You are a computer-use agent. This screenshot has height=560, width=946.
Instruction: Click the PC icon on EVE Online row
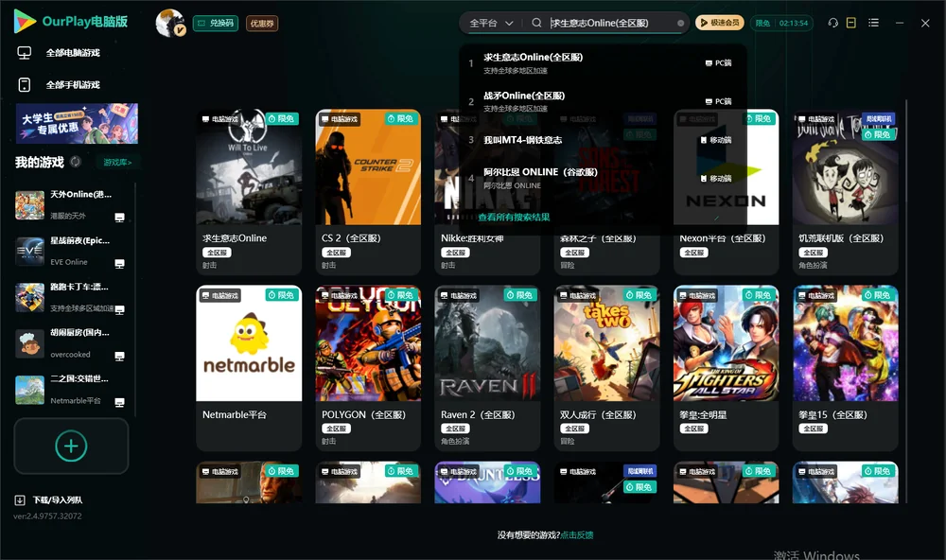pos(119,264)
